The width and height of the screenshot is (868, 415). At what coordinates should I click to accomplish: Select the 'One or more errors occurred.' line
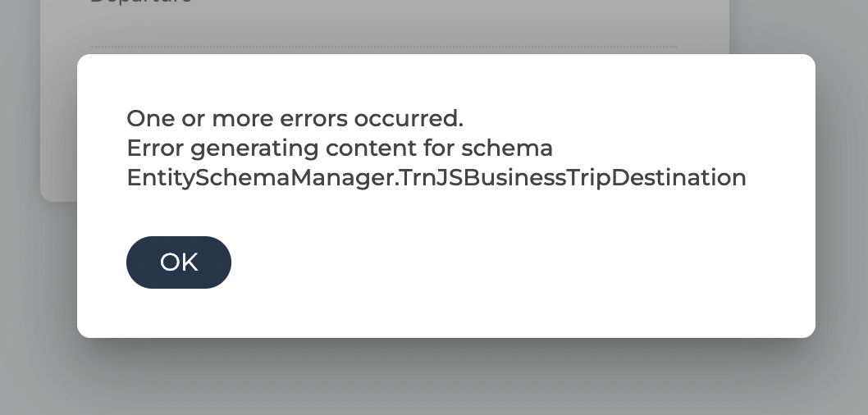(295, 118)
